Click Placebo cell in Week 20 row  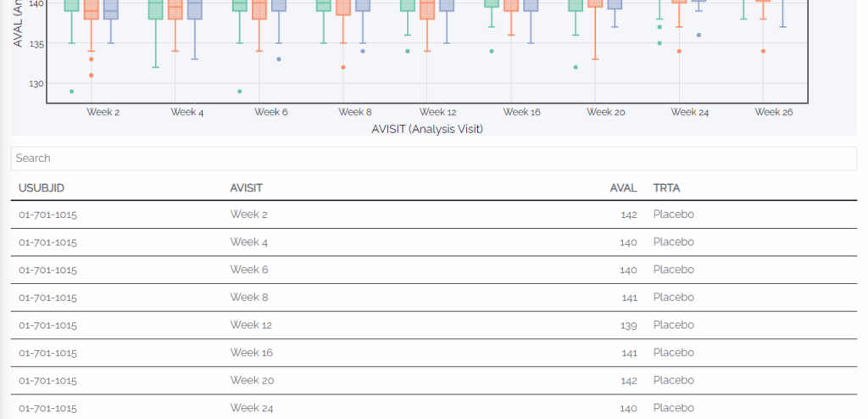click(674, 381)
